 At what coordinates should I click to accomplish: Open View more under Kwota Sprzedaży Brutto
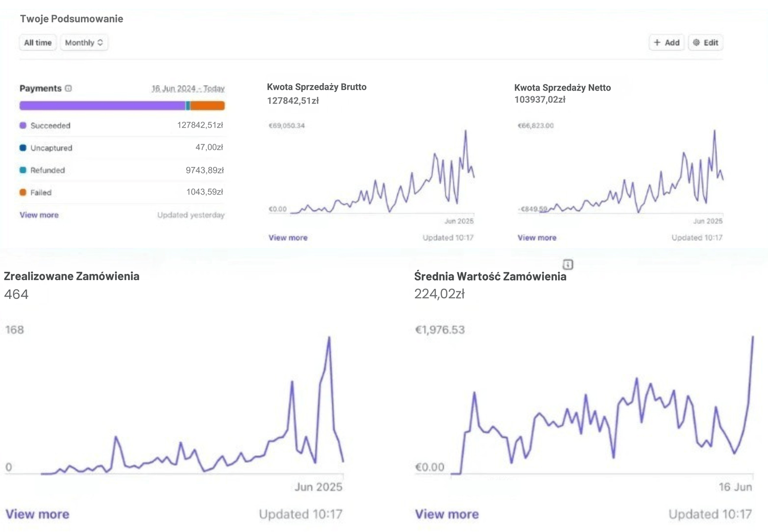pyautogui.click(x=288, y=238)
